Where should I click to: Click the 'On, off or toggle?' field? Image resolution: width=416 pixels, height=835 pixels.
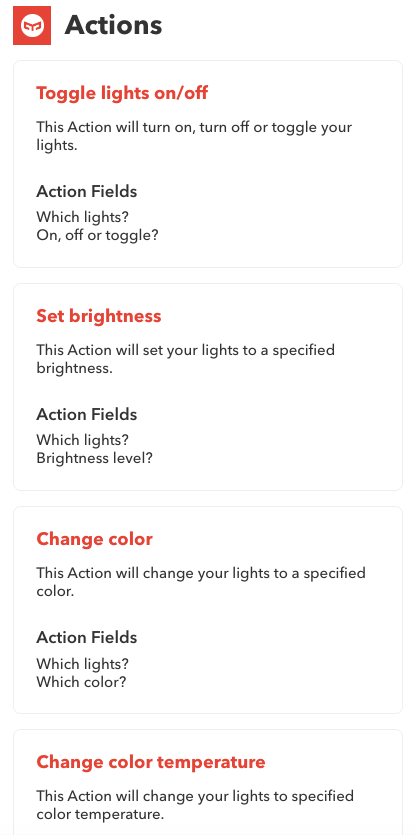coord(97,235)
